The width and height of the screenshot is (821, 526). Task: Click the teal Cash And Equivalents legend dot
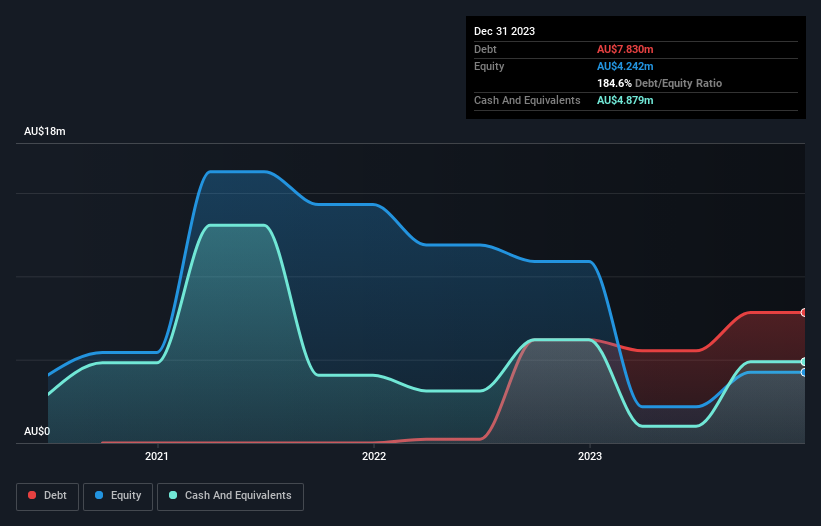click(173, 495)
